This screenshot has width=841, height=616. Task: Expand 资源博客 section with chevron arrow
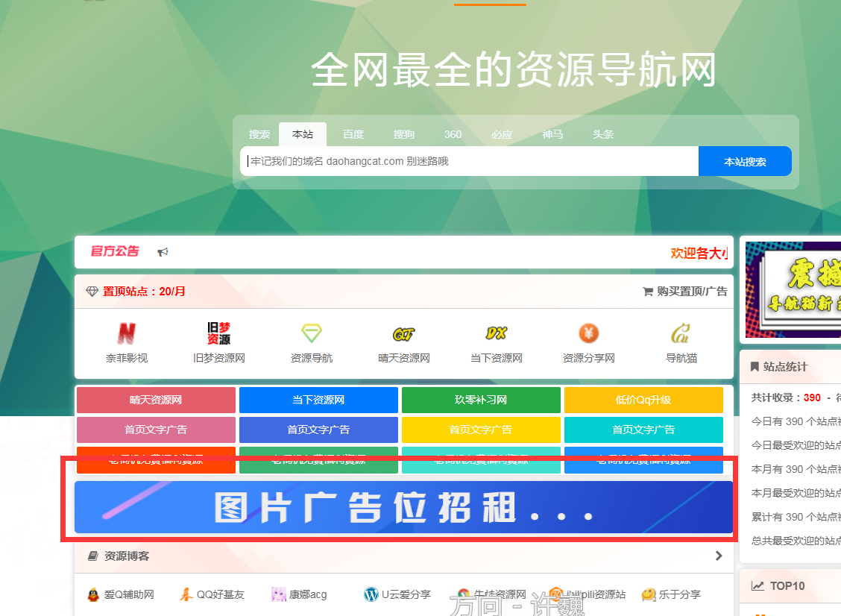point(719,556)
